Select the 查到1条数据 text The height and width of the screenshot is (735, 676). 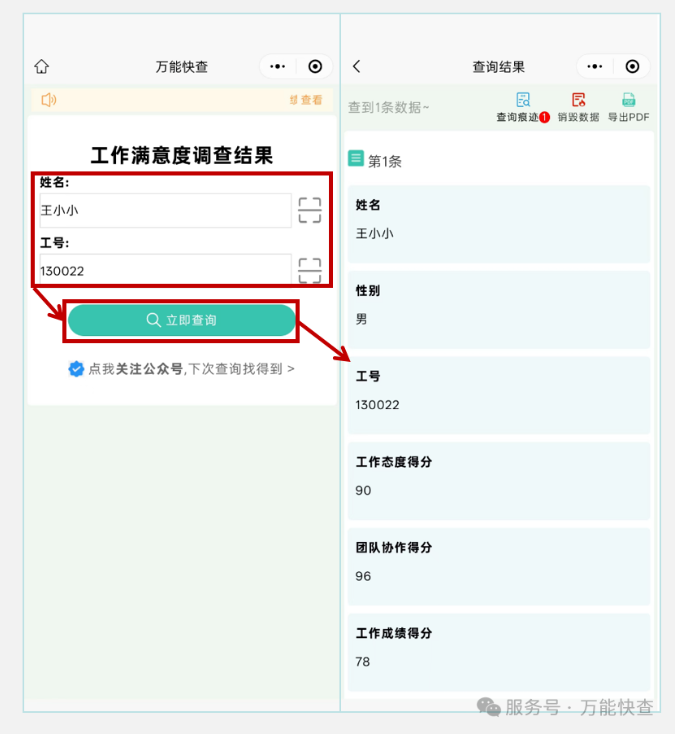[388, 107]
